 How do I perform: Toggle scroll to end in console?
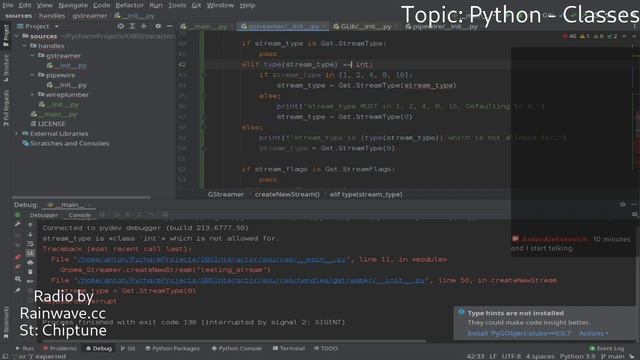(x=30, y=253)
